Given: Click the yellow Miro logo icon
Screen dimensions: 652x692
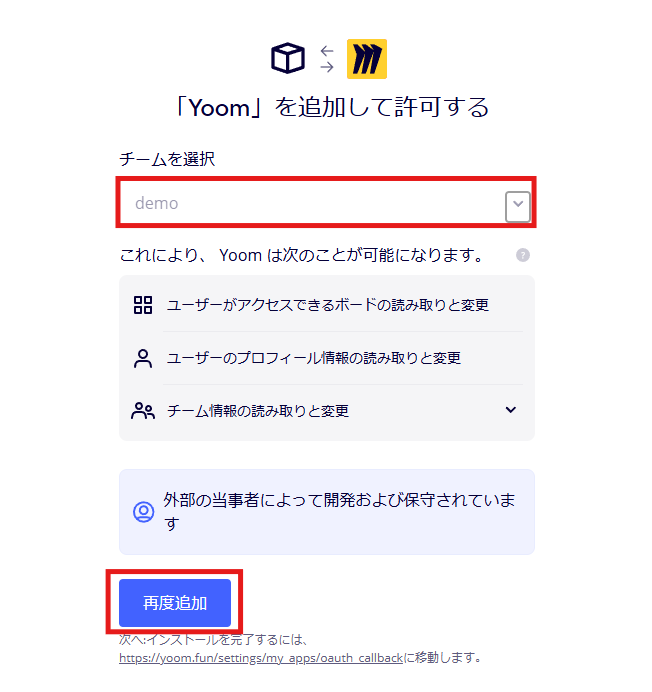Looking at the screenshot, I should click(x=366, y=59).
